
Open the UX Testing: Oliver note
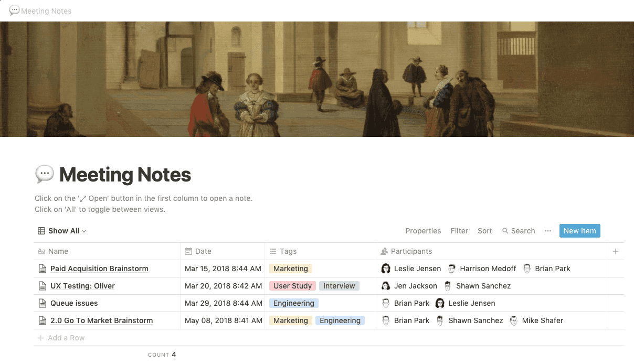[82, 286]
